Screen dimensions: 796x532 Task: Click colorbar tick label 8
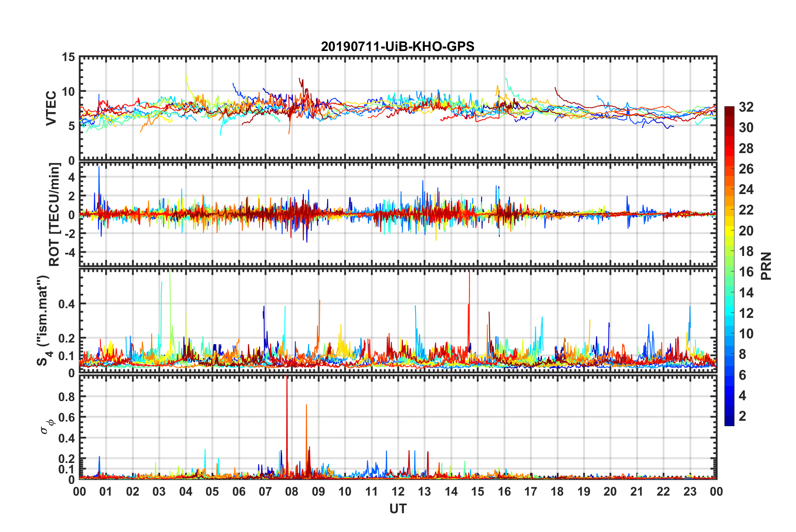pos(742,354)
